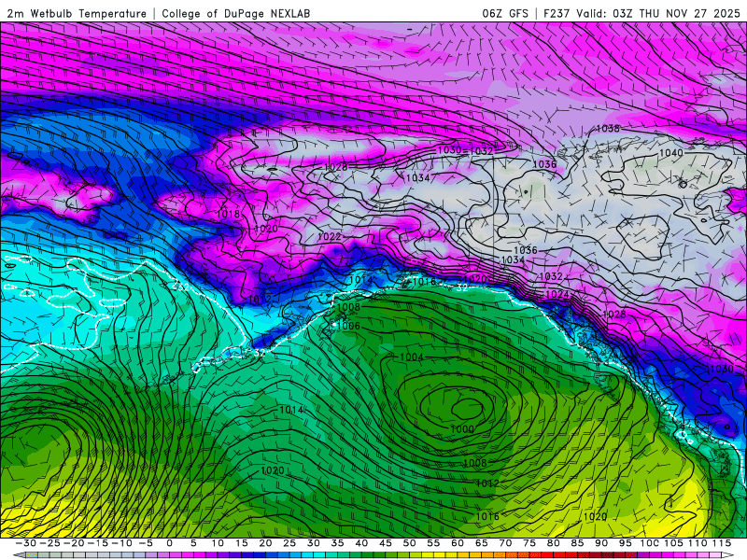Image resolution: width=747 pixels, height=560 pixels.
Task: Click the 95 value on the color scale
Action: [625, 543]
